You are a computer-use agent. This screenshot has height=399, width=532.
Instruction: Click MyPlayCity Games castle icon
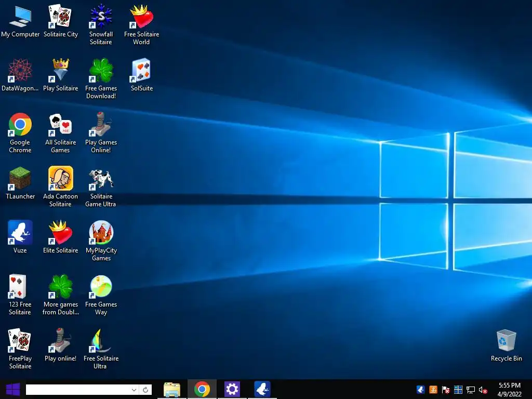coord(101,232)
